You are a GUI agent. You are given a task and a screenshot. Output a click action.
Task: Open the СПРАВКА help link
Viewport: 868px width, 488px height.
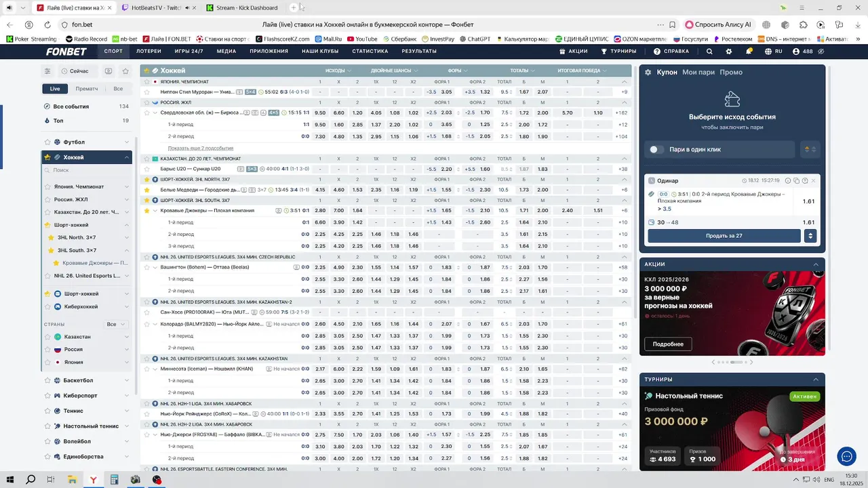coord(671,52)
